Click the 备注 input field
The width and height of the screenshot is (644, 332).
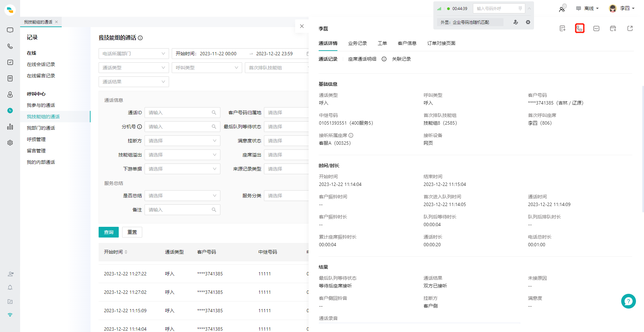(182, 210)
